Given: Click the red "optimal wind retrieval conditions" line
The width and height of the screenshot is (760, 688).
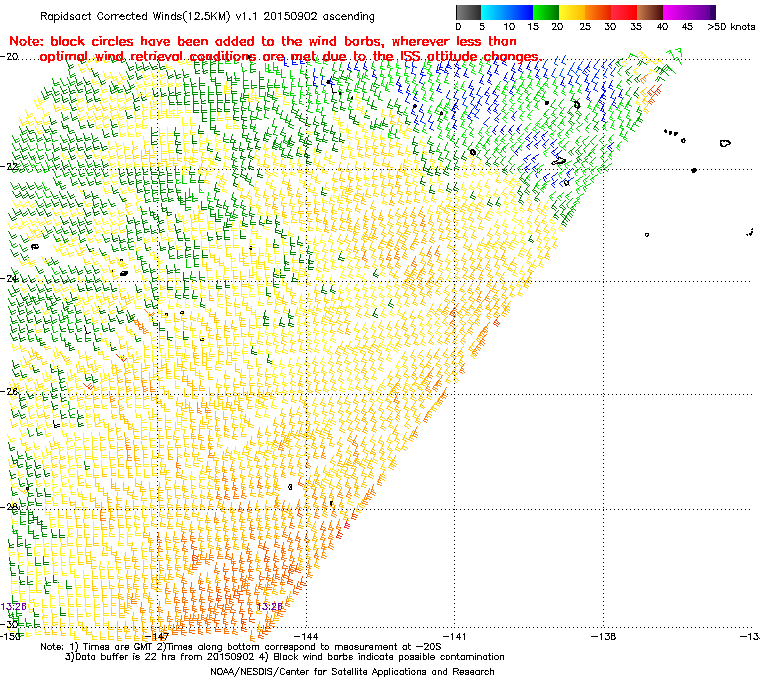Looking at the screenshot, I should (x=290, y=56).
